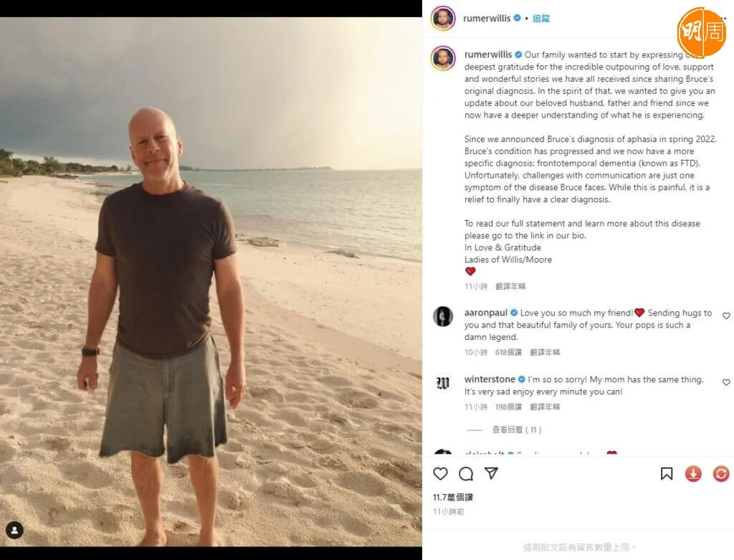Like winterstone's comment
The width and height of the screenshot is (734, 560).
coord(726,382)
